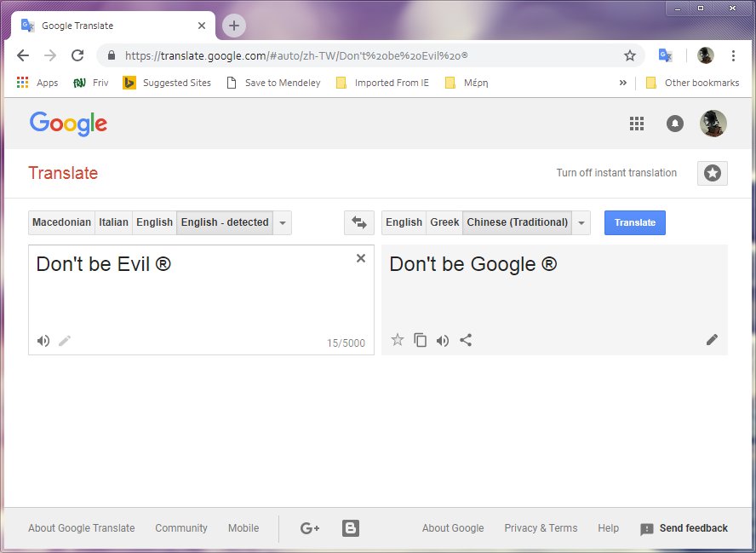Open the Other bookmarks folder
The image size is (756, 553).
(x=692, y=83)
